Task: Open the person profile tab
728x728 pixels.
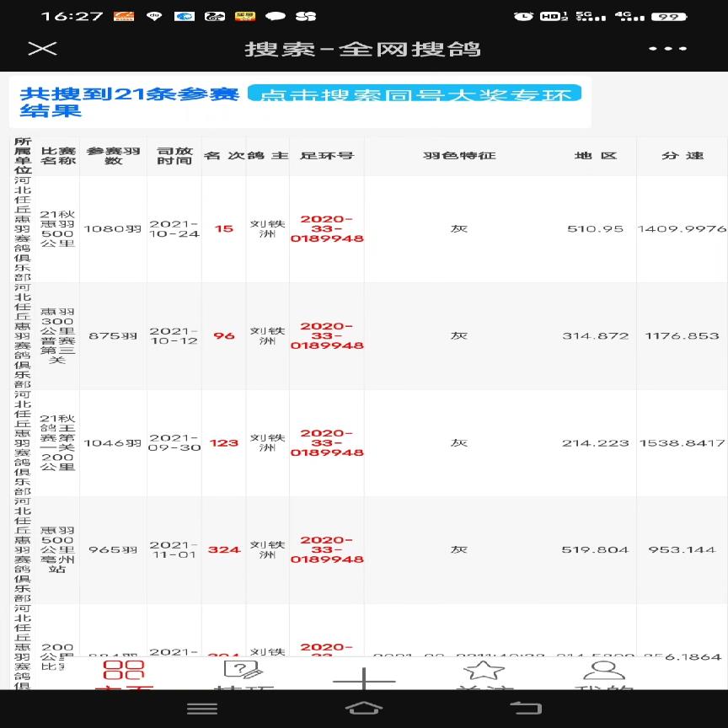Action: click(x=603, y=672)
